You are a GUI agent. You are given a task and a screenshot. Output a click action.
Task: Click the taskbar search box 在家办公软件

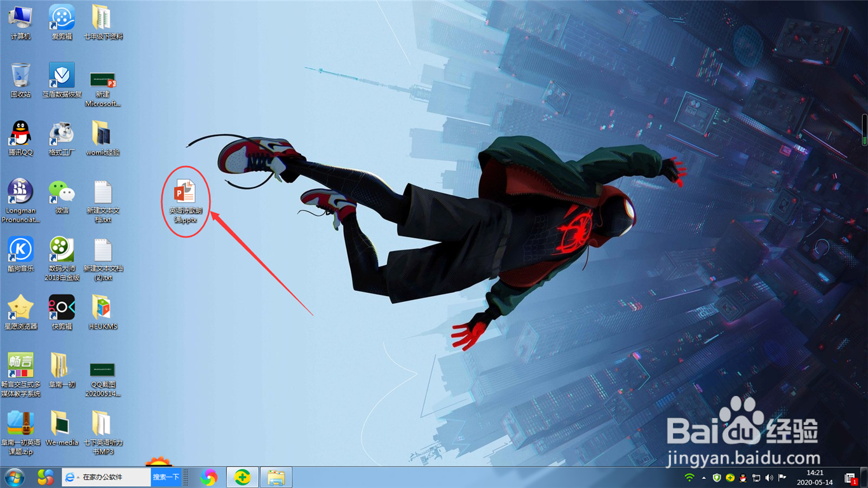click(x=114, y=477)
